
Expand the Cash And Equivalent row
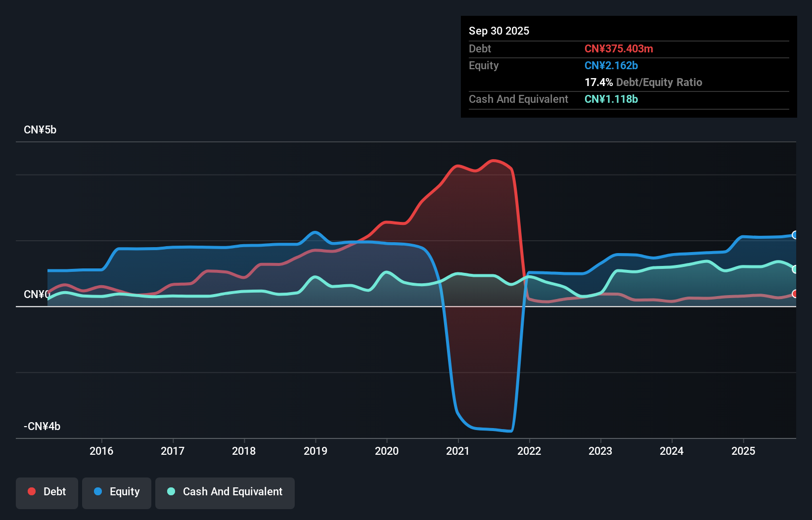[x=518, y=99]
